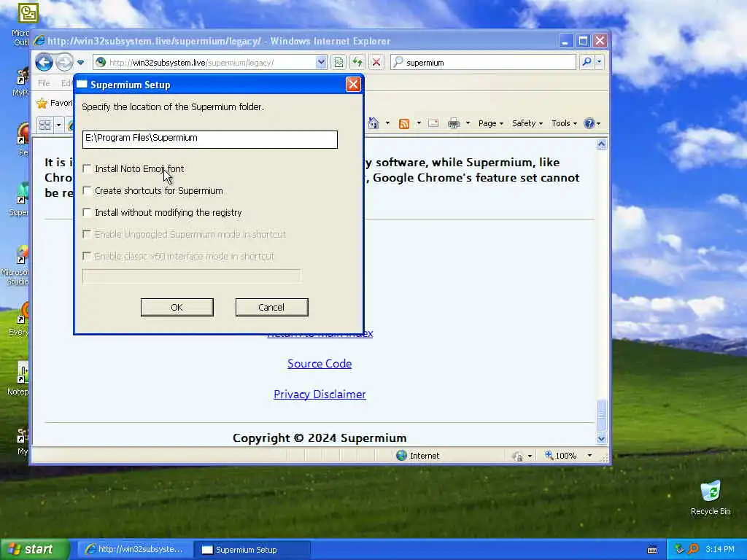Click the Print icon
747x560 pixels.
pos(454,123)
